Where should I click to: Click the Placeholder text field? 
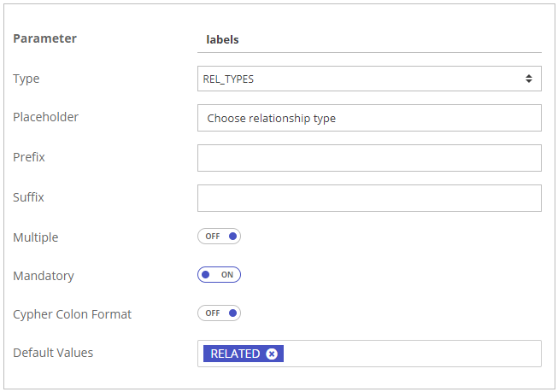[369, 119]
